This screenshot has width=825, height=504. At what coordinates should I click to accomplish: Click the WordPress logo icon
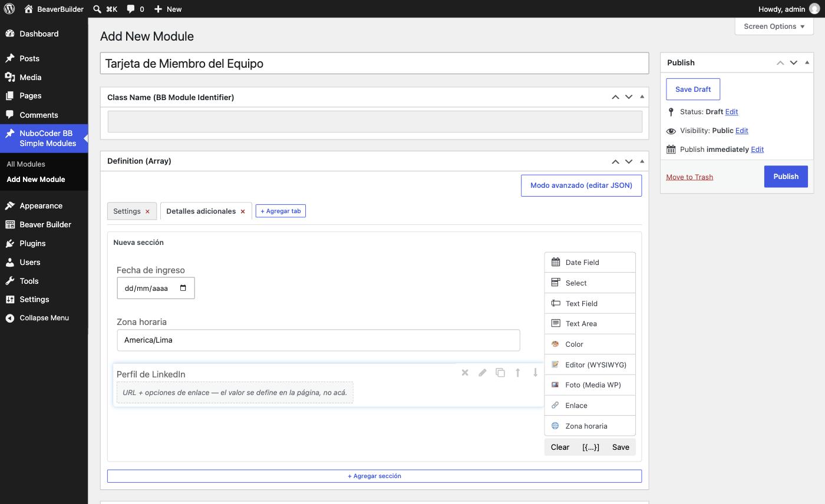point(9,9)
